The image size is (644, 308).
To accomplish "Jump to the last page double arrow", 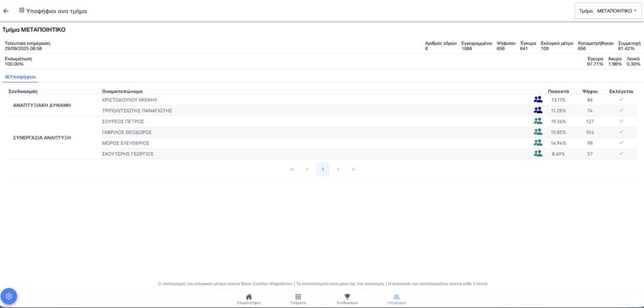I will tap(353, 169).
